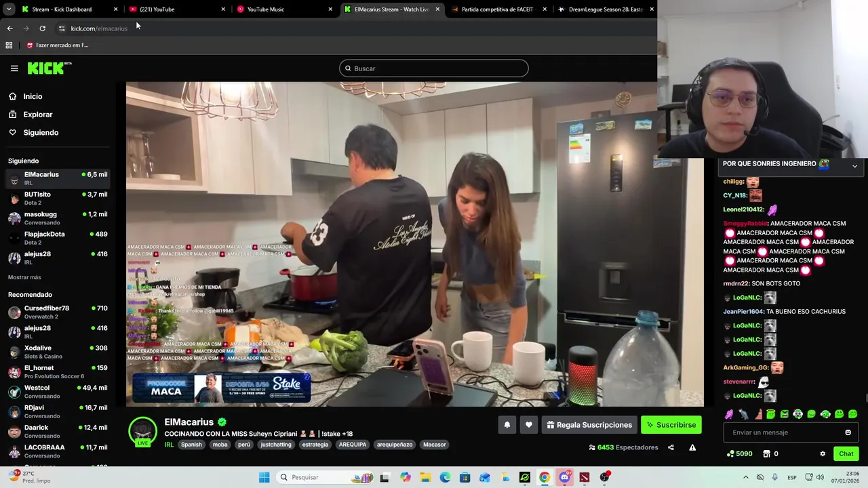Open LACOBRAAA recommended channel
The image size is (868, 488).
[57, 451]
